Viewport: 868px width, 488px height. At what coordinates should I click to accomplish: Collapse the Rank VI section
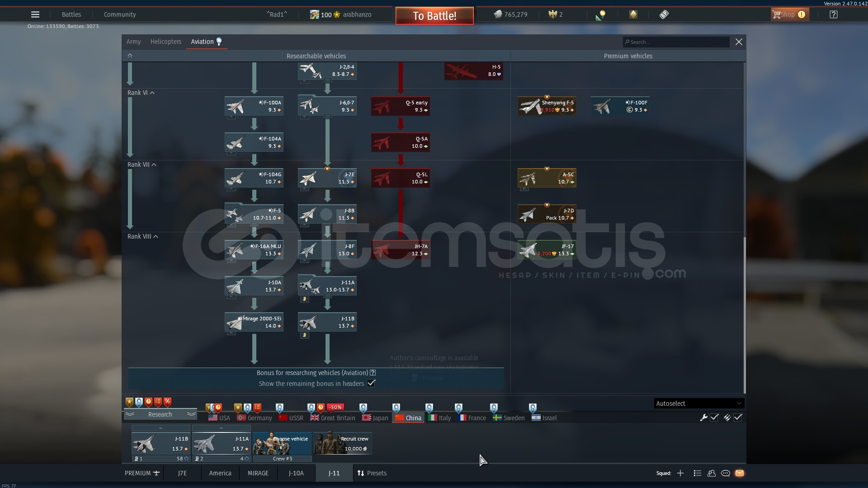click(141, 93)
